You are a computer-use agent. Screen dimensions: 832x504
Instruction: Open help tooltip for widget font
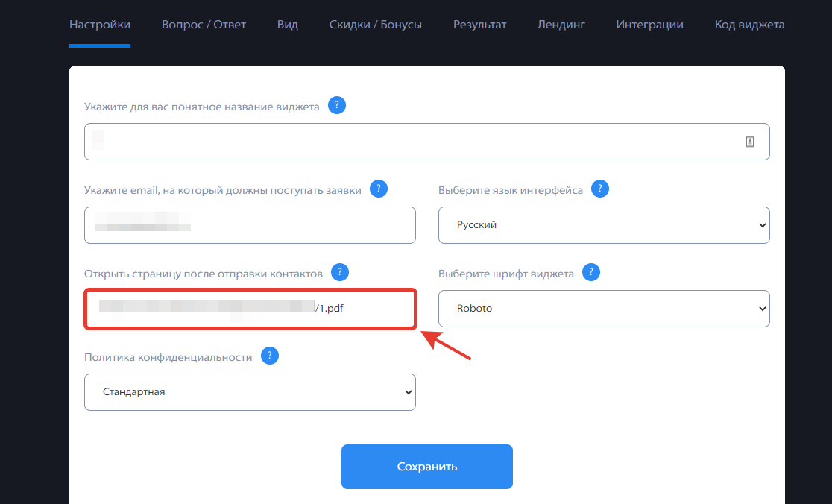[591, 272]
